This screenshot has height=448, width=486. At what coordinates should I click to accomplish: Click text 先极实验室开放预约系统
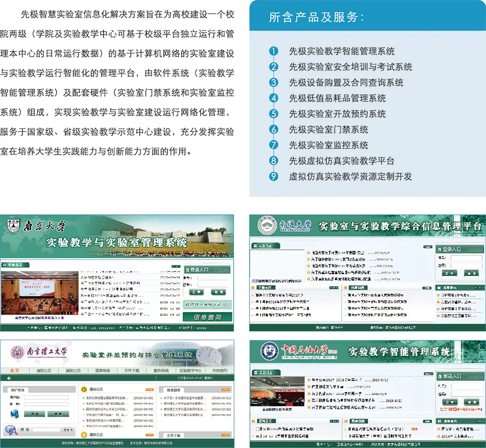[337, 114]
